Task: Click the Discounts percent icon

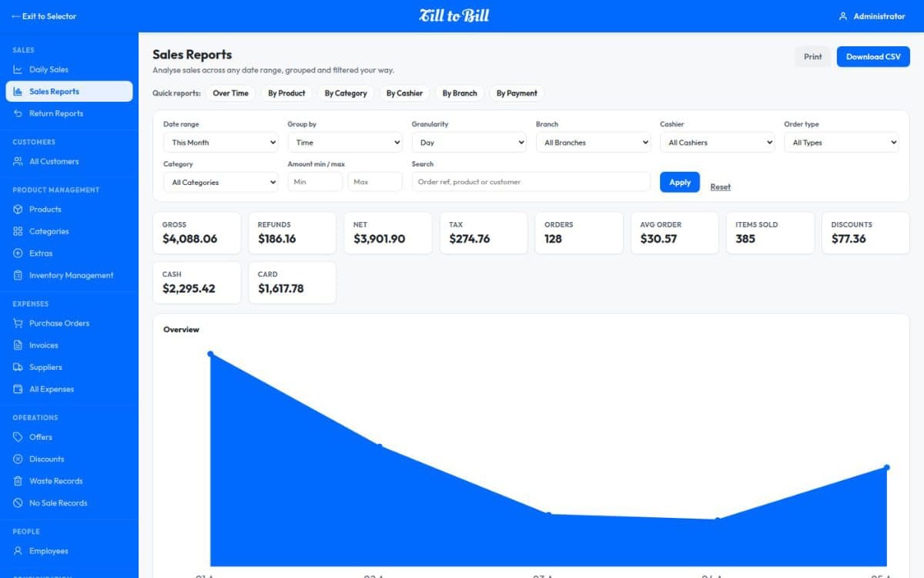Action: pyautogui.click(x=18, y=459)
